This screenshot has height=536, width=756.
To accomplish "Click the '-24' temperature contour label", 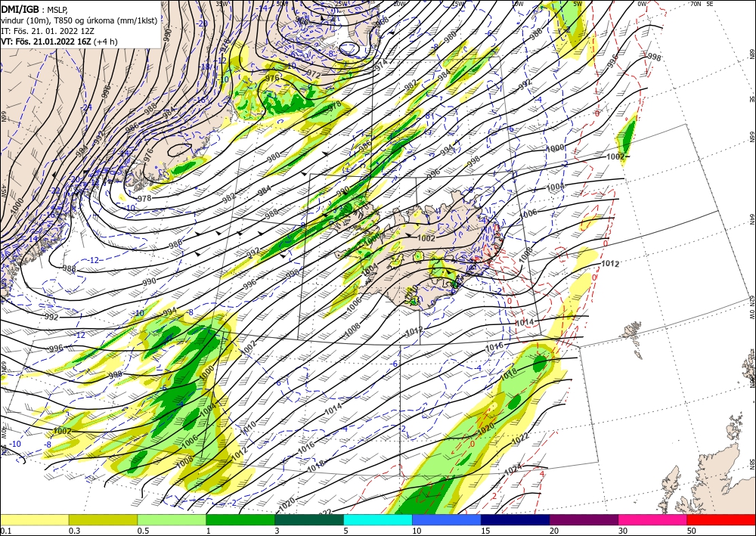I will tap(87, 107).
